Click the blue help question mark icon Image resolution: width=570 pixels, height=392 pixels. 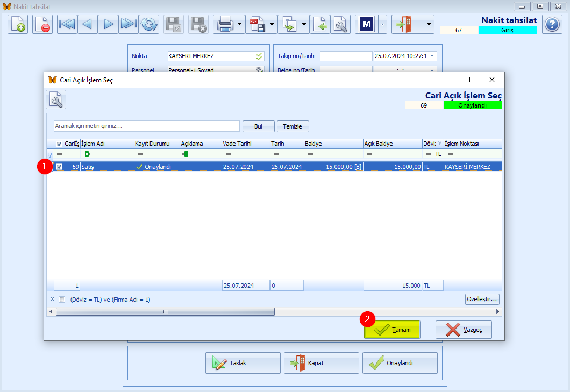pos(552,24)
